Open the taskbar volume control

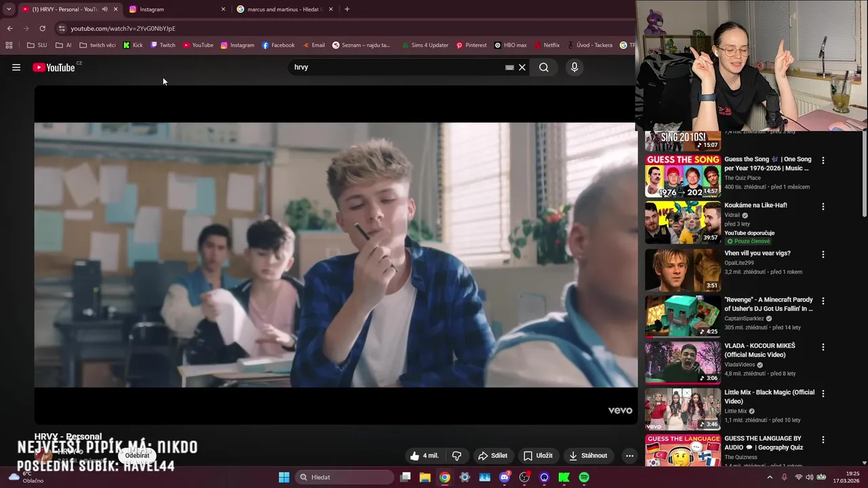click(x=810, y=477)
